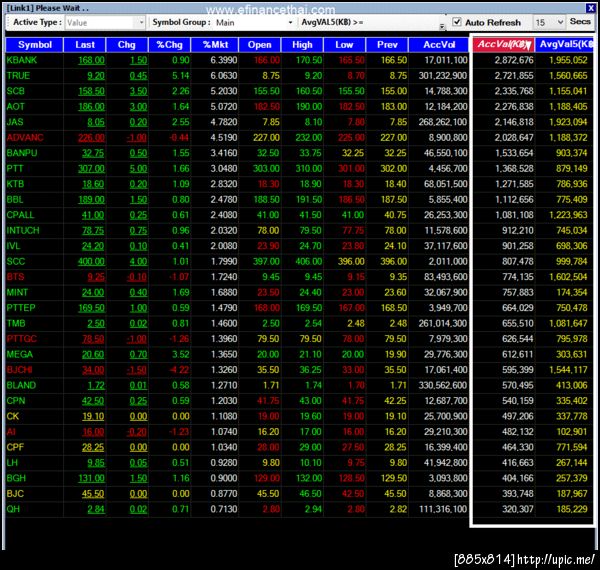The height and width of the screenshot is (570, 600).
Task: Select the CPALL symbol
Action: pos(20,215)
